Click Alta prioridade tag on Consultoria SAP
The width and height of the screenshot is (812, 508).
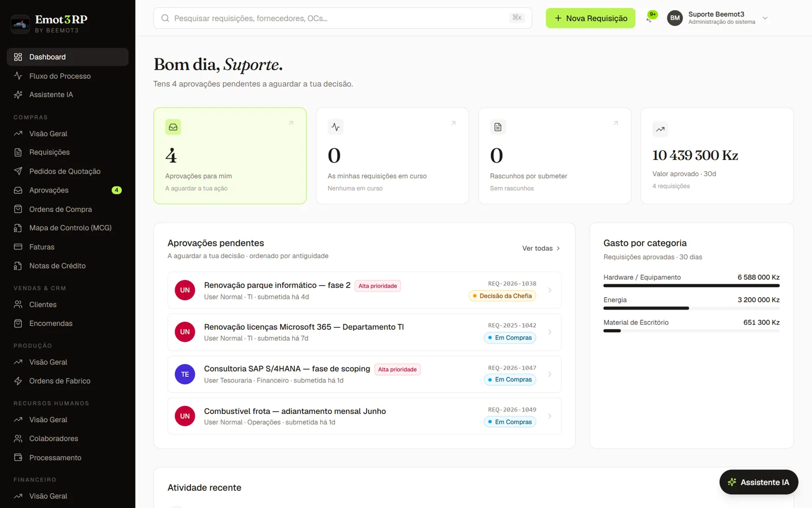(397, 370)
